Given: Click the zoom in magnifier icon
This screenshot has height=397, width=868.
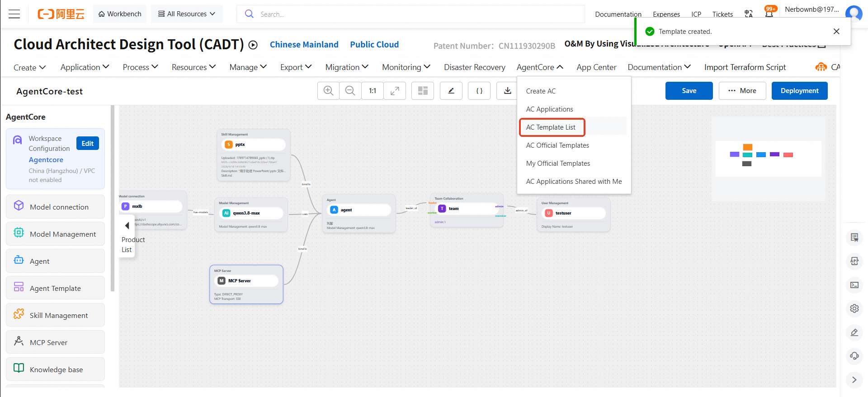Looking at the screenshot, I should (329, 91).
